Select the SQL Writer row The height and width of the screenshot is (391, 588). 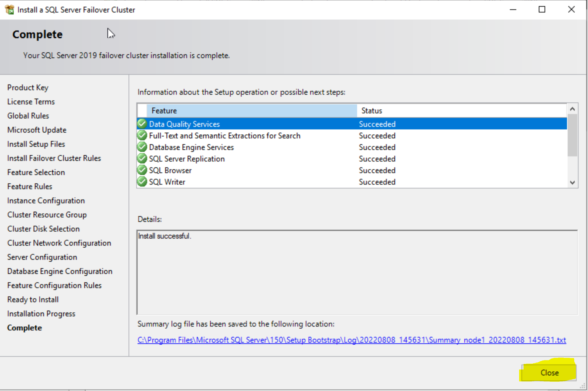(352, 181)
